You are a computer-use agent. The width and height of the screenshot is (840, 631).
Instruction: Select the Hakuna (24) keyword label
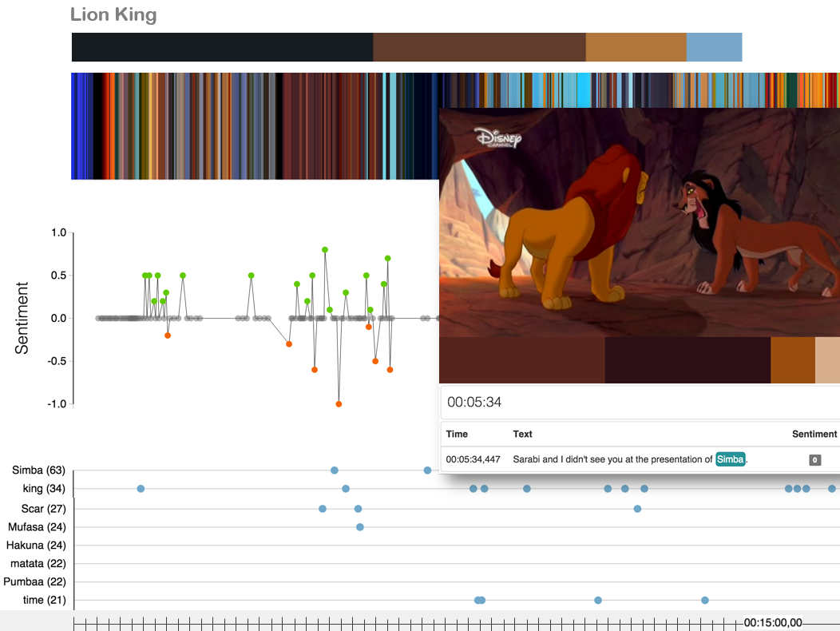(36, 546)
